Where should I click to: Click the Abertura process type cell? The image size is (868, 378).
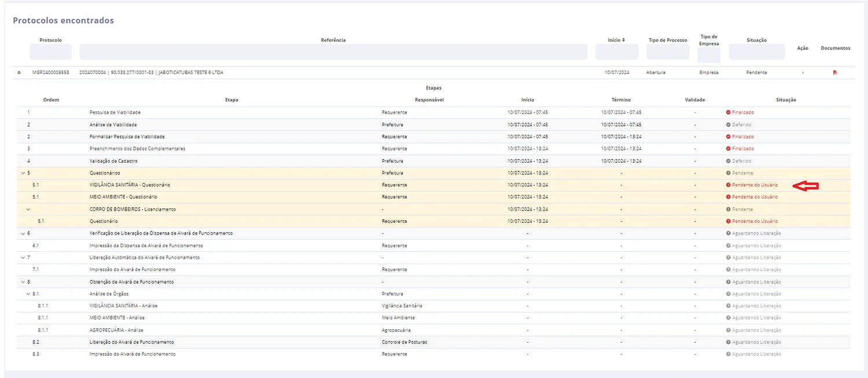pyautogui.click(x=656, y=72)
